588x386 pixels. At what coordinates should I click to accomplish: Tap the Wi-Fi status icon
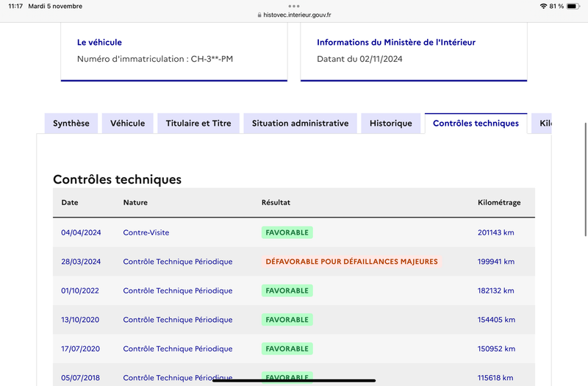coord(543,6)
